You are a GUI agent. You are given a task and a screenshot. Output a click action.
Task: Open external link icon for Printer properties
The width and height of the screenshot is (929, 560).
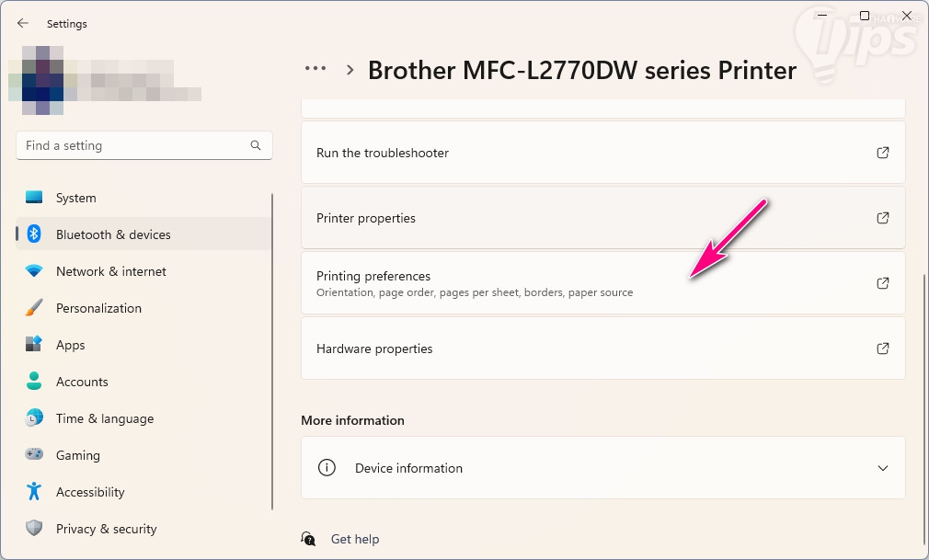pyautogui.click(x=882, y=218)
